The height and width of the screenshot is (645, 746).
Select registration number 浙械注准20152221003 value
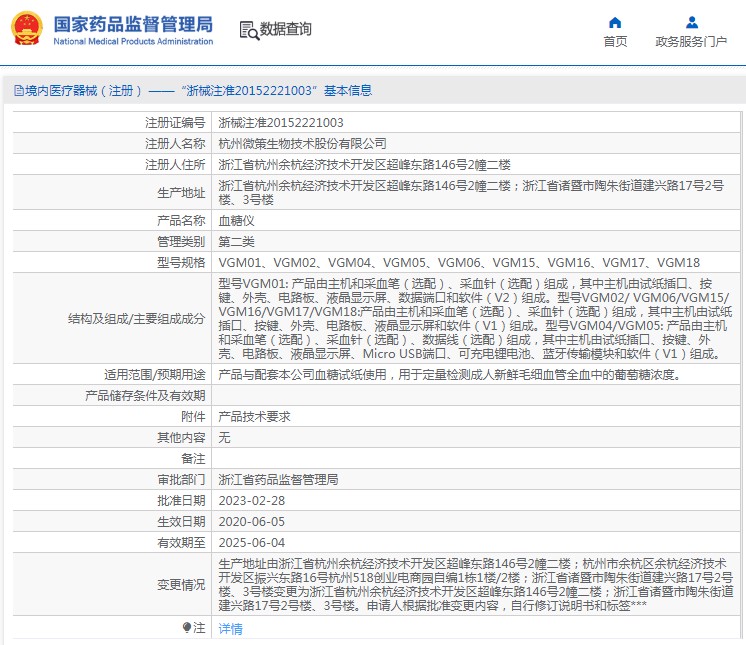281,123
